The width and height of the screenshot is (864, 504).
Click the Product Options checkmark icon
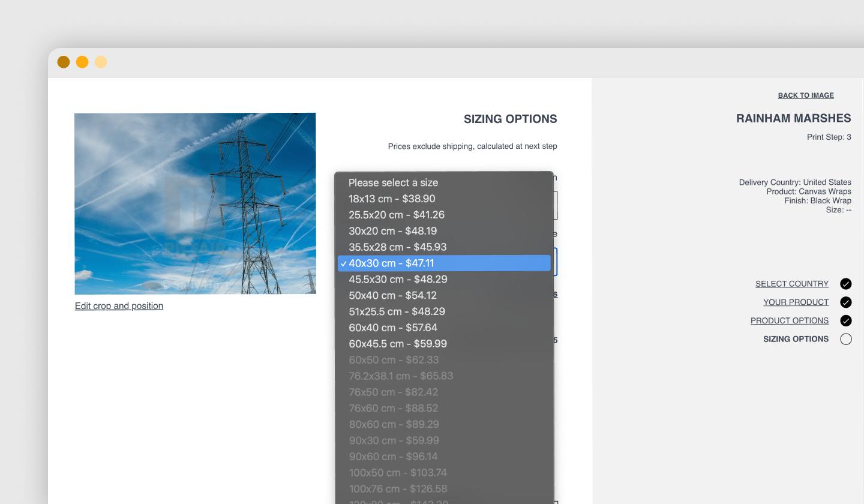[x=846, y=321]
